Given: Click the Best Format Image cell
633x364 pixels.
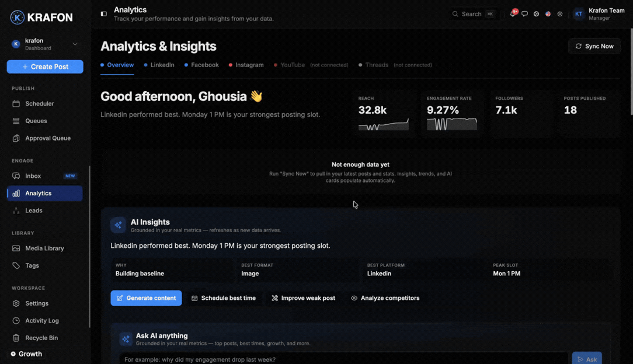Looking at the screenshot, I should [x=298, y=269].
